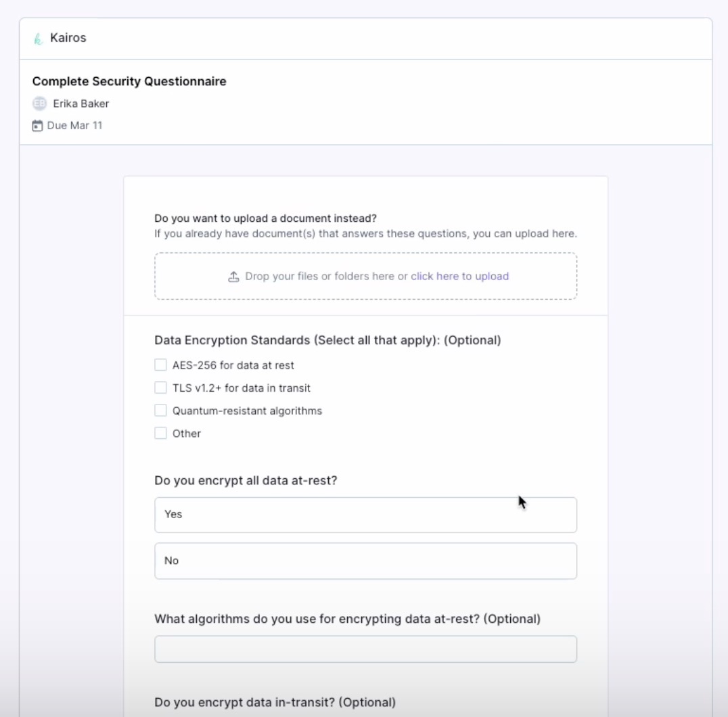The image size is (728, 717).
Task: Click the upload arrow icon
Action: coord(233,277)
